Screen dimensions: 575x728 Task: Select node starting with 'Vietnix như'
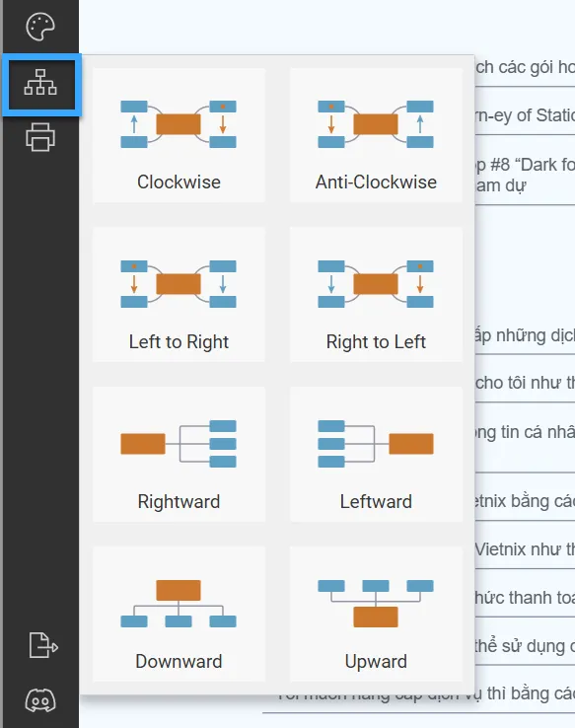[525, 549]
